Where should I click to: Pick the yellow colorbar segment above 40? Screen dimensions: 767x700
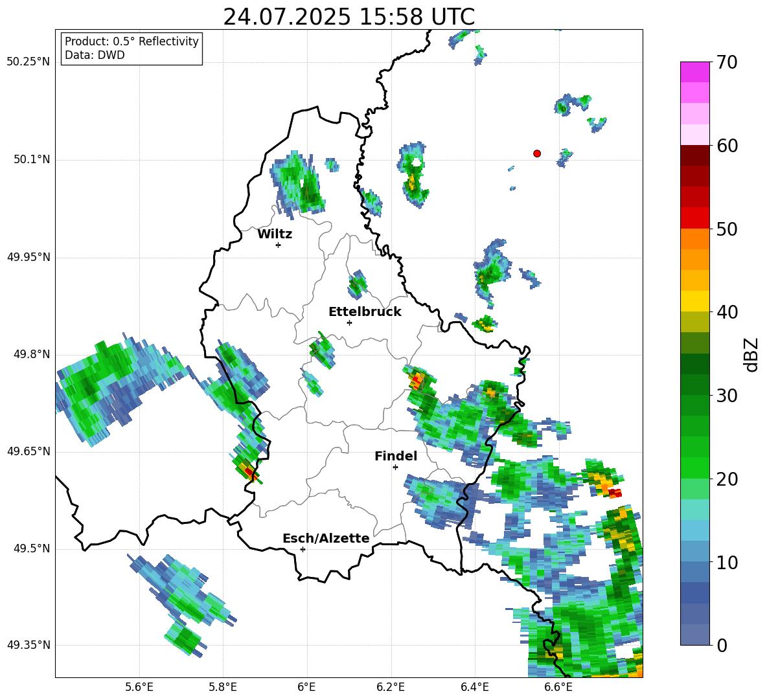[694, 301]
